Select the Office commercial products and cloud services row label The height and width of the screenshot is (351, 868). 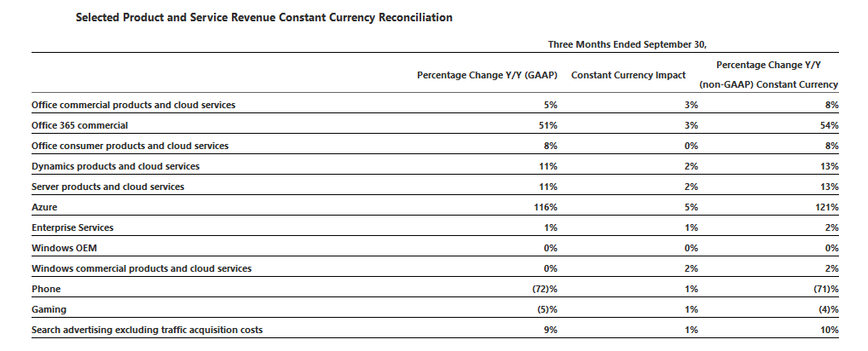(x=133, y=105)
